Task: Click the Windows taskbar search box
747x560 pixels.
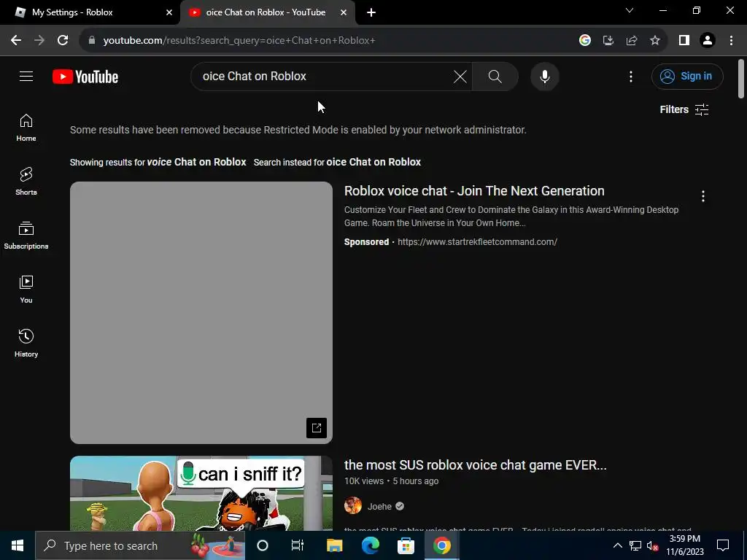Action: point(140,545)
